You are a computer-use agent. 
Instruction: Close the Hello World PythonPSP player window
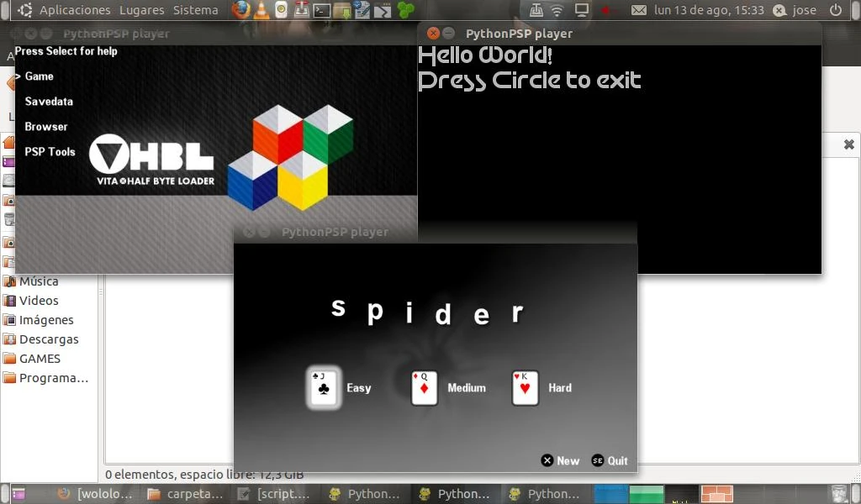click(x=433, y=34)
